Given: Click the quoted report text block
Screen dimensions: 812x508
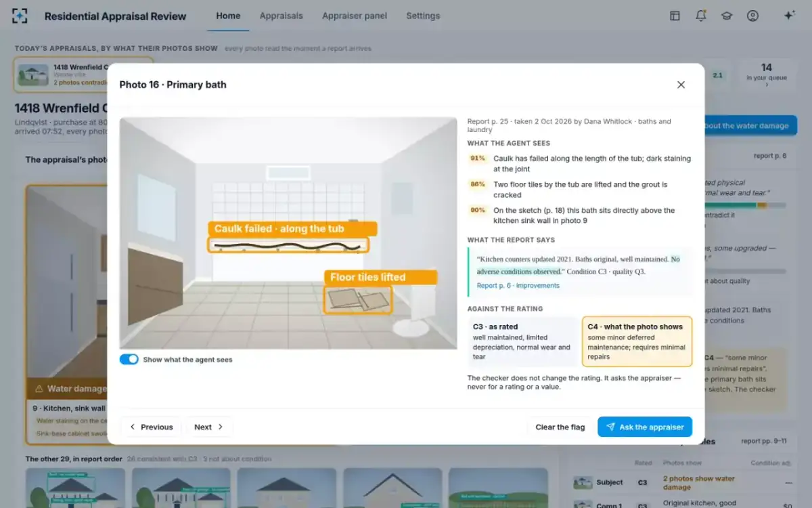Looking at the screenshot, I should tap(581, 272).
